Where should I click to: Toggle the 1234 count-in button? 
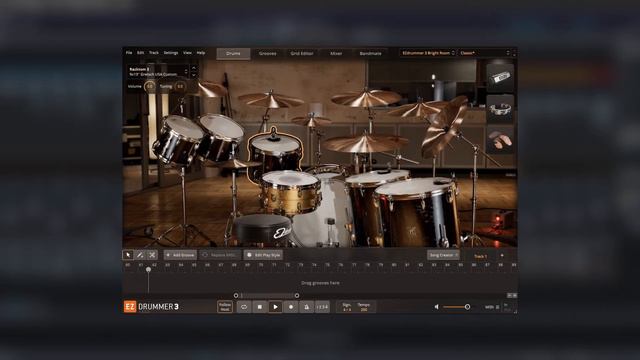pyautogui.click(x=322, y=307)
